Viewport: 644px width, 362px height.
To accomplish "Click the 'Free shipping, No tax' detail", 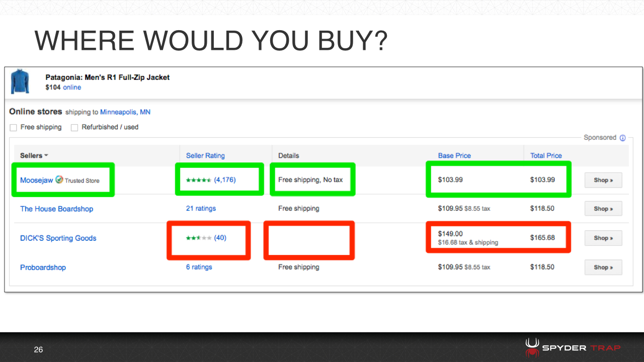I will click(x=310, y=179).
